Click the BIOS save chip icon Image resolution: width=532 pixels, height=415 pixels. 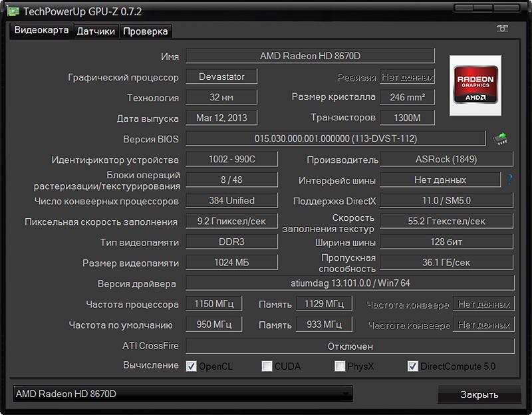pyautogui.click(x=500, y=138)
